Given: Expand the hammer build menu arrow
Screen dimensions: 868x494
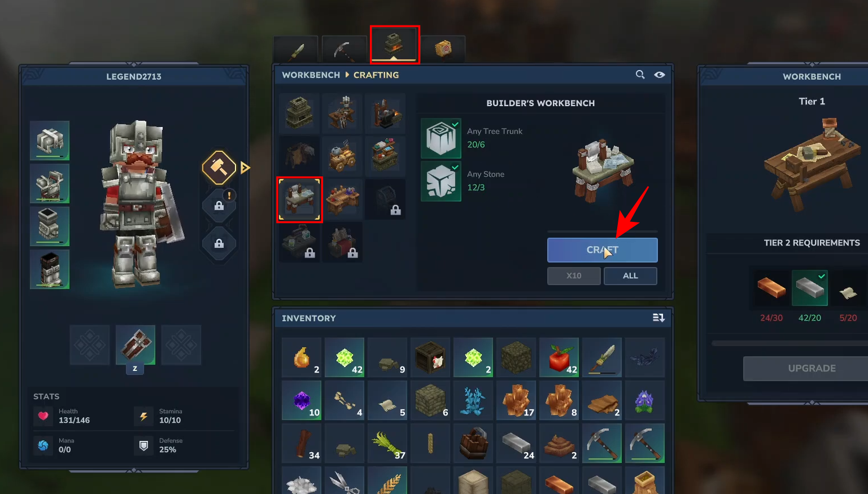Looking at the screenshot, I should (245, 168).
